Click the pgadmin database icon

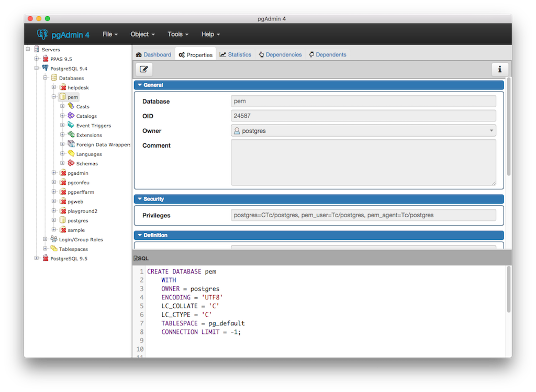63,173
